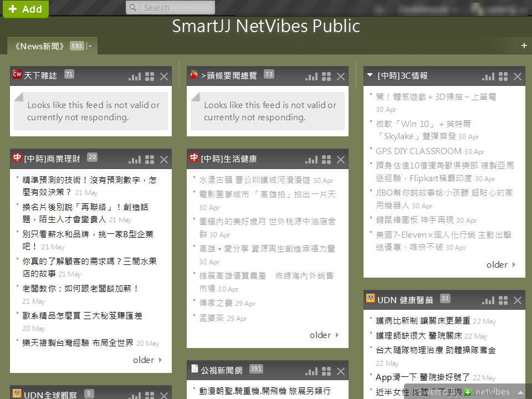Open the signal bars icon on [中時]商業理財 widget
This screenshot has height=399, width=532.
(x=135, y=160)
